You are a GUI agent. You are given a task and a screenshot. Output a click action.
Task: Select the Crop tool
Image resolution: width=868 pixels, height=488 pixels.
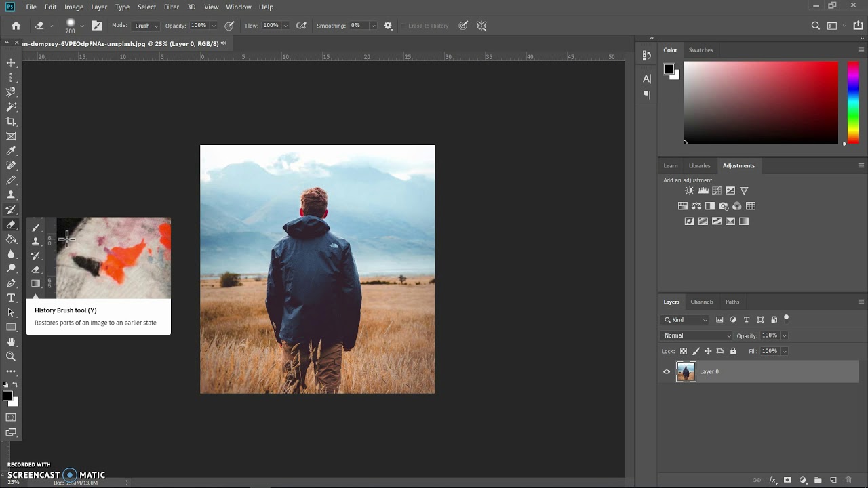click(11, 121)
